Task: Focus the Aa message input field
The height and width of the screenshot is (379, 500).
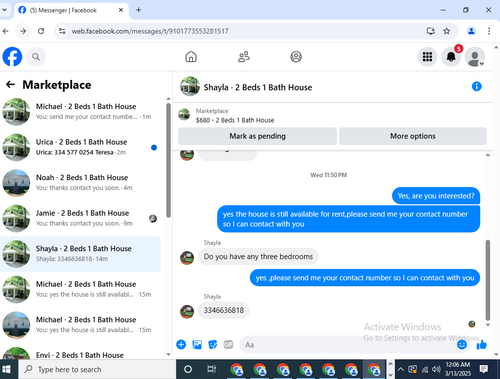Action: [347, 345]
